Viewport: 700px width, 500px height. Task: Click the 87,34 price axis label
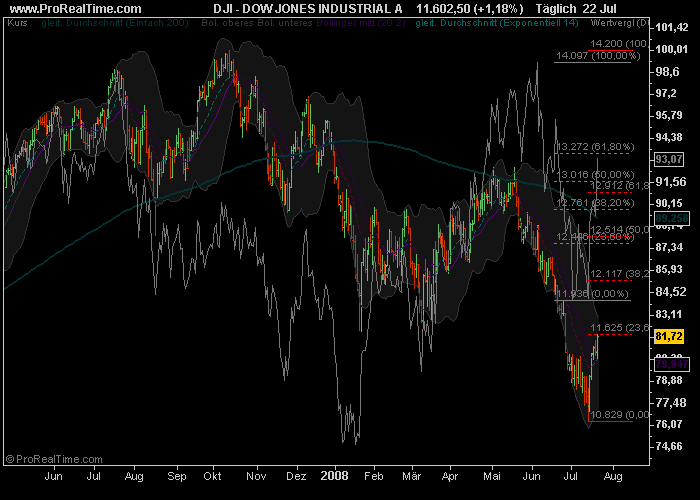coord(668,247)
